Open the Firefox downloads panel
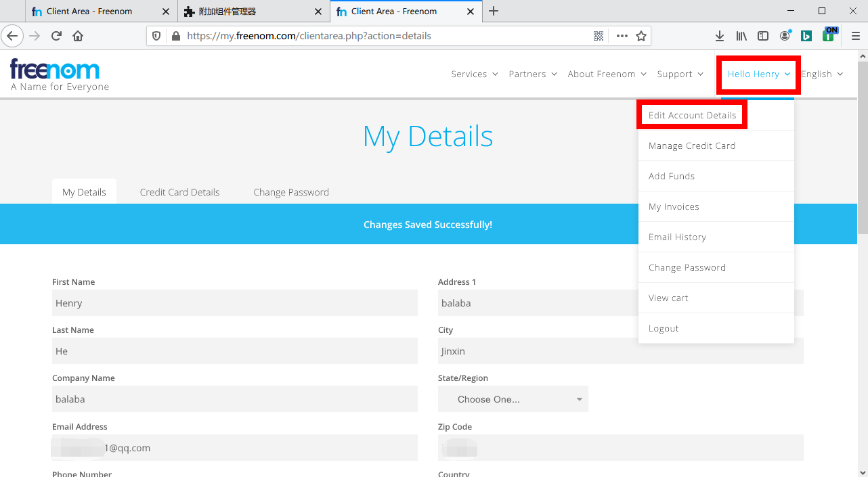 point(720,36)
